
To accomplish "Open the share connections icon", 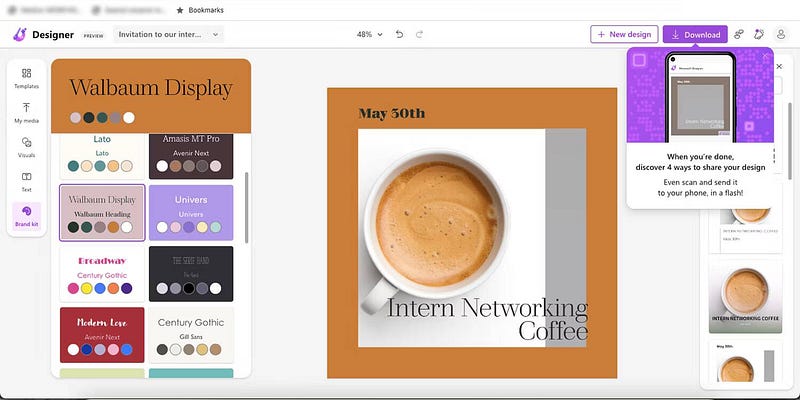I will click(x=739, y=34).
